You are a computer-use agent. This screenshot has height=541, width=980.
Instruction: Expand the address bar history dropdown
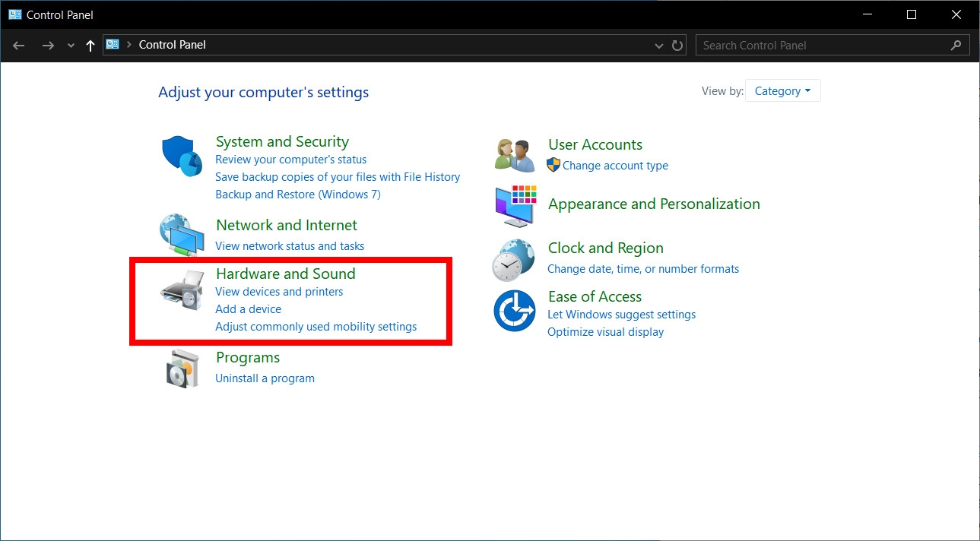click(x=659, y=46)
